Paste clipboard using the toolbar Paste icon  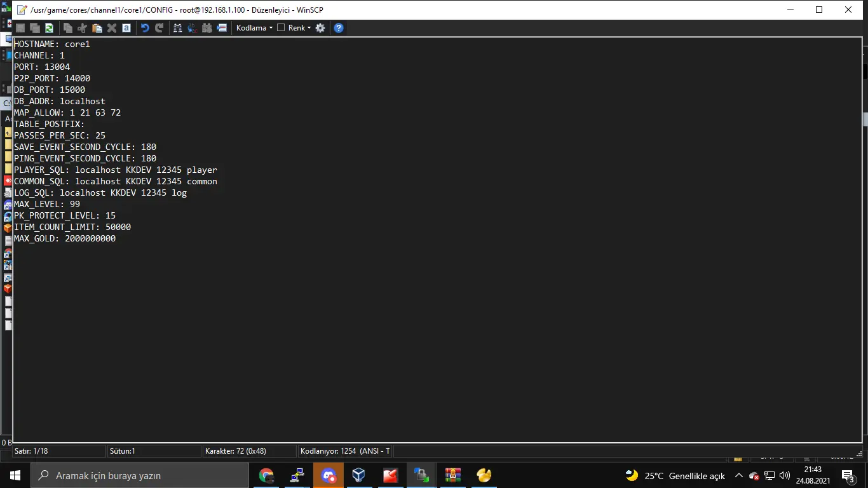coord(97,28)
